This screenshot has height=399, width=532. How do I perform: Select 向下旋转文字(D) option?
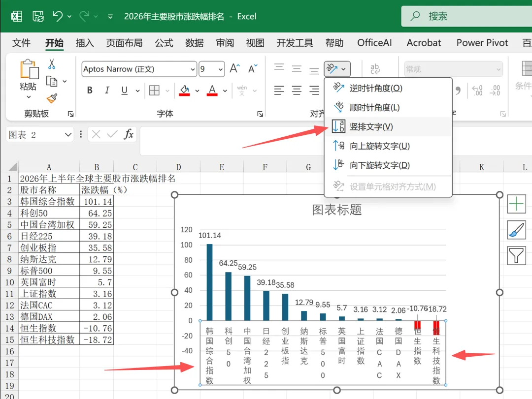point(388,165)
